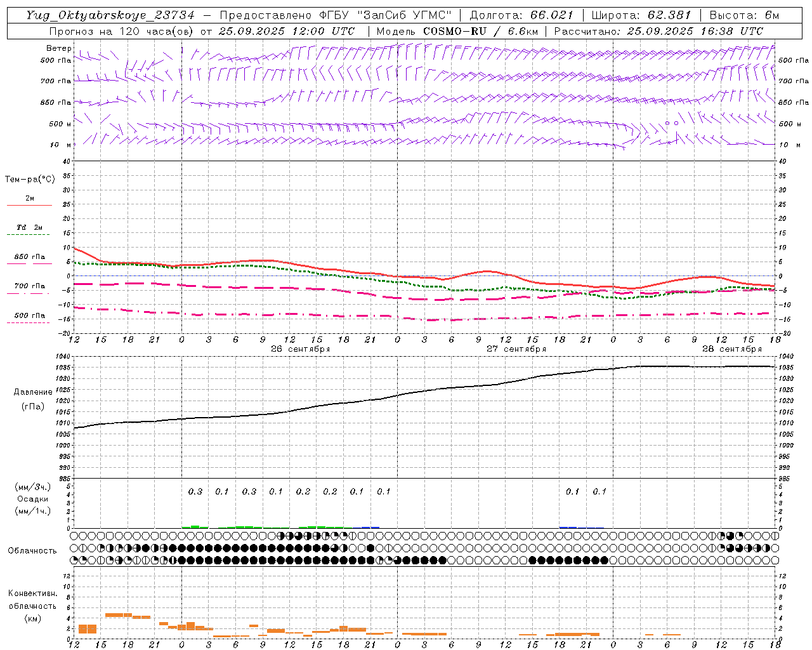Screen dimensions: 812x650
Task: Click the Тем-ра(°C) temperature panel label
Action: click(30, 180)
